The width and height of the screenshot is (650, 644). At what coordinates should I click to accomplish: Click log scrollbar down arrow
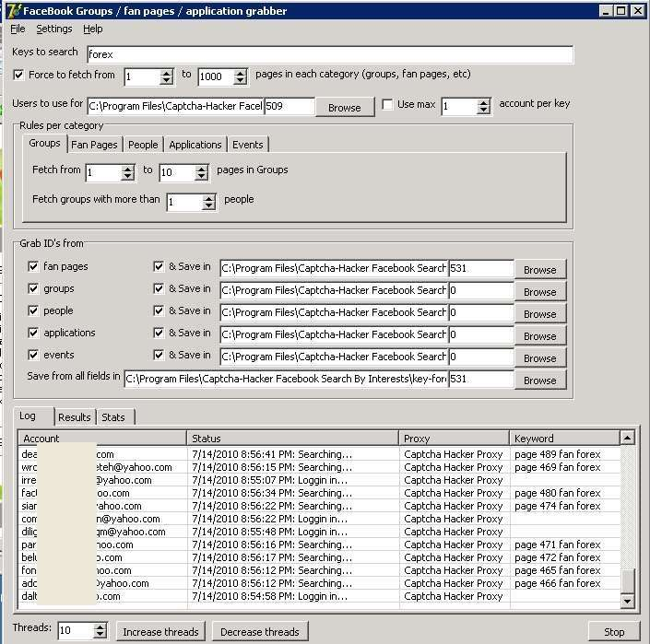(x=627, y=601)
